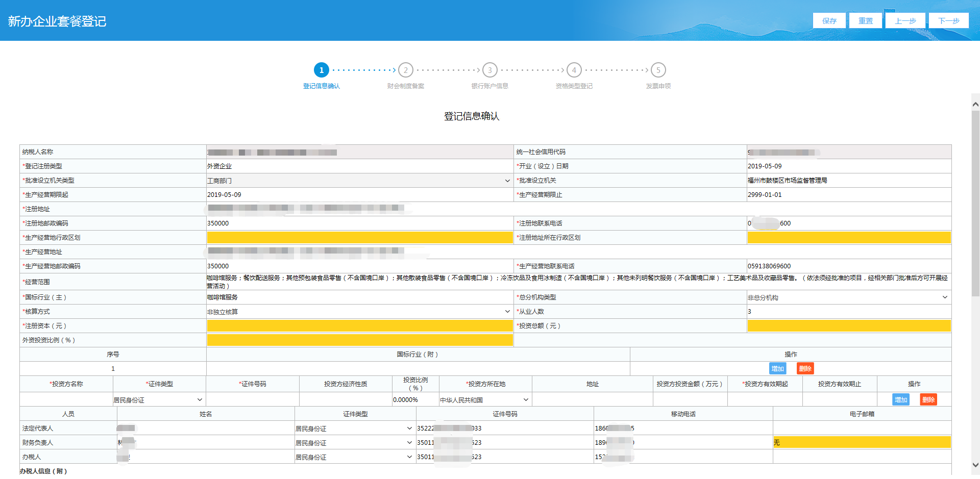Click the yellow 生产经营地行政区划 field

[359, 238]
